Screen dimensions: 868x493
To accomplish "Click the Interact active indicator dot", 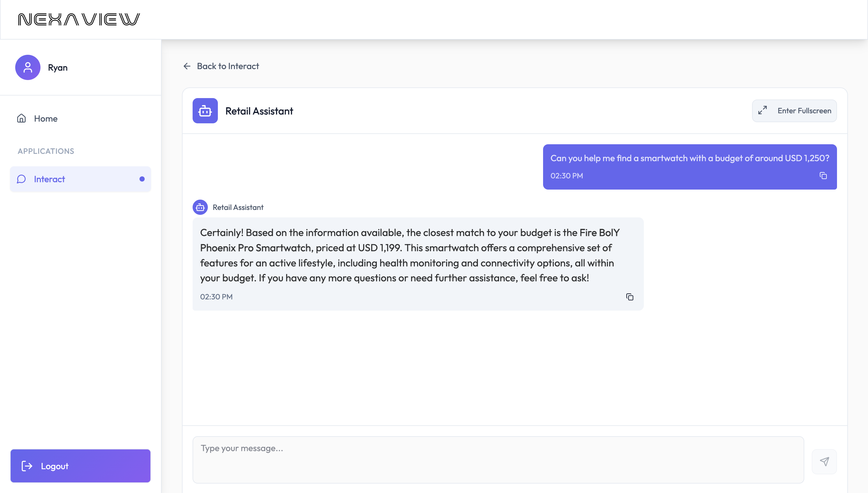I will (142, 179).
